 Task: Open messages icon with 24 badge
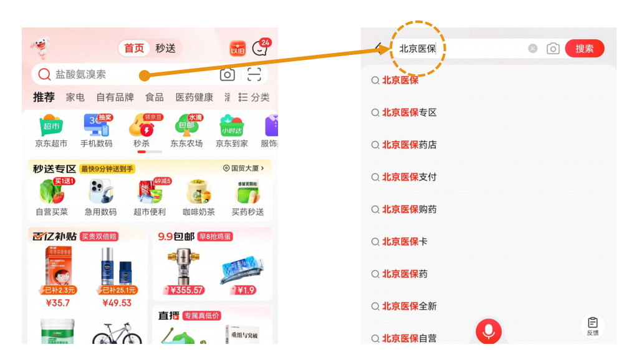pyautogui.click(x=261, y=47)
